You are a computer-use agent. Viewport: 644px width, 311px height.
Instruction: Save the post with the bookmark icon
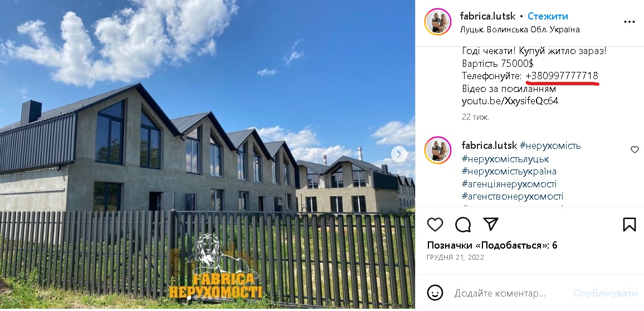click(x=629, y=224)
